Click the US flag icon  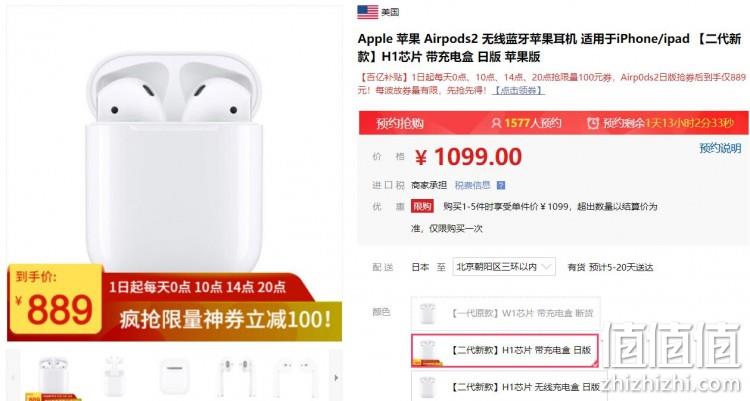[x=367, y=12]
